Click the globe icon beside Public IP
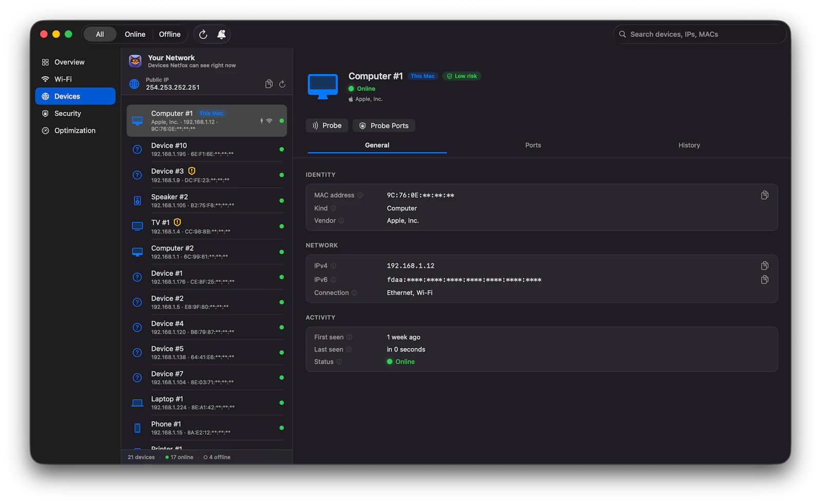The width and height of the screenshot is (821, 504). coord(134,84)
